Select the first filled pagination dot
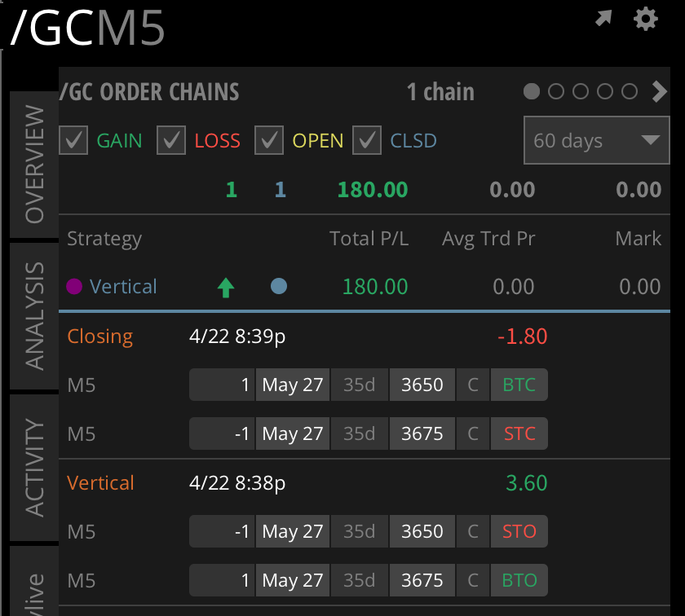This screenshot has width=685, height=616. pos(531,92)
